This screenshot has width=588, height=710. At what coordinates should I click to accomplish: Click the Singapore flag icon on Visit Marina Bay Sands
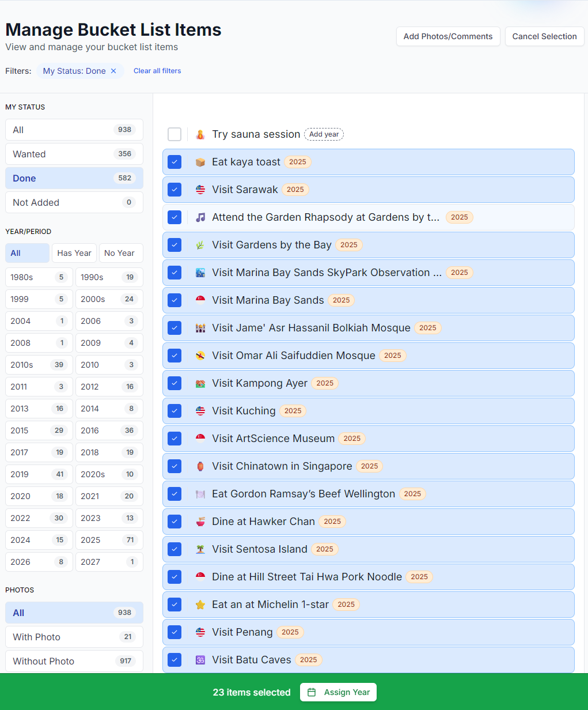tap(200, 300)
